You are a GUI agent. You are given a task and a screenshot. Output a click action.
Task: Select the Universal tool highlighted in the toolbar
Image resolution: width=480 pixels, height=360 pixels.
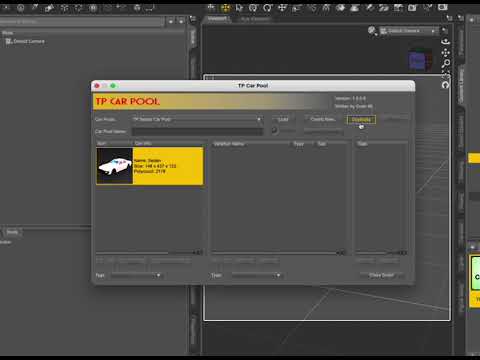(x=225, y=8)
